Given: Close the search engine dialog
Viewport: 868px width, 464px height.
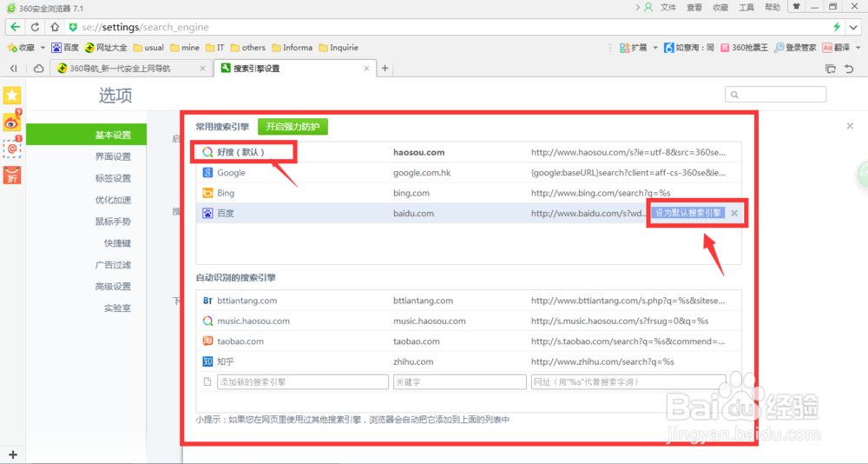Looking at the screenshot, I should pyautogui.click(x=850, y=126).
